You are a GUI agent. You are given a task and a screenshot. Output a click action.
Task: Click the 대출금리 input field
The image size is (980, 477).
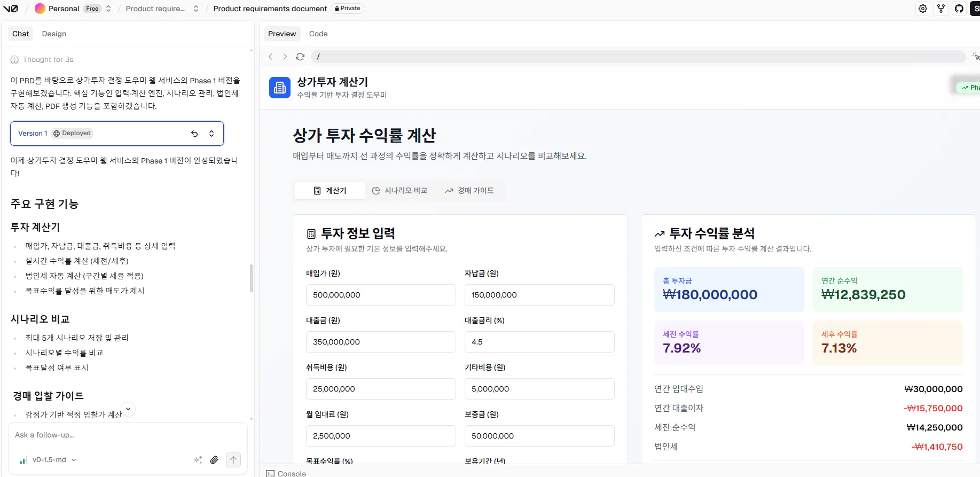click(x=539, y=342)
